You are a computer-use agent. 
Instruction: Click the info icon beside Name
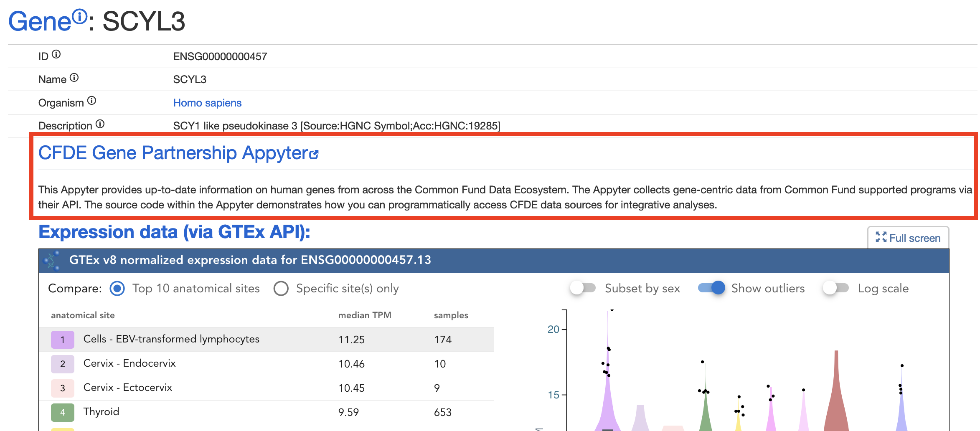click(74, 78)
